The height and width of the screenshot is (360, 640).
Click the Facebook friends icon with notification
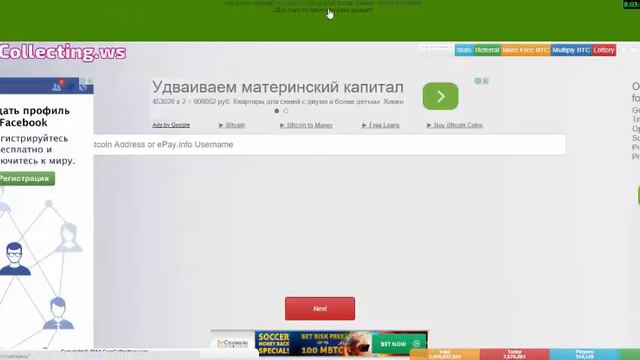(x=57, y=86)
